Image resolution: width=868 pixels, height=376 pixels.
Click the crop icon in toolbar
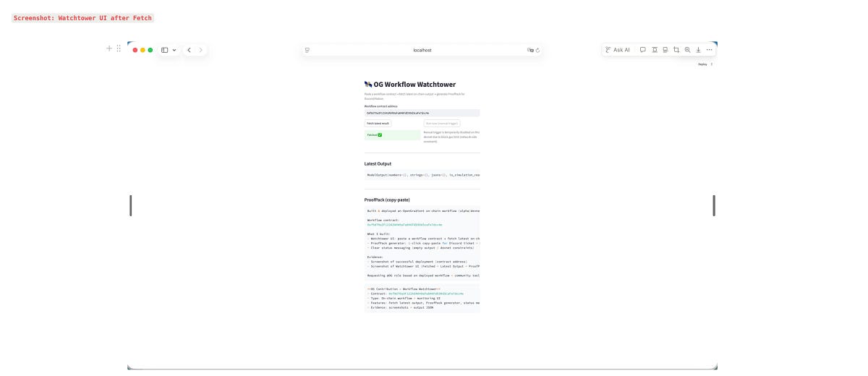(x=676, y=50)
